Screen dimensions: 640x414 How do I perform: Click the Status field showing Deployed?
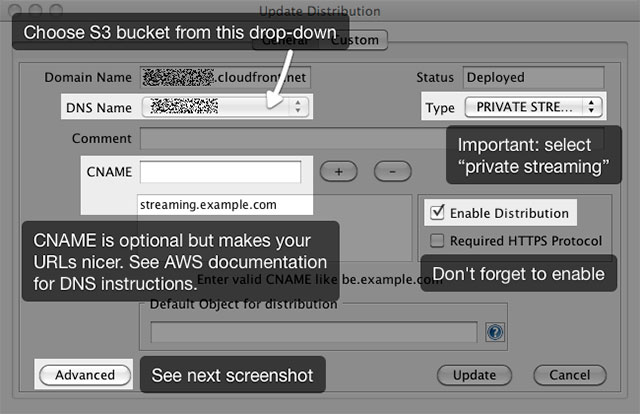tap(533, 77)
